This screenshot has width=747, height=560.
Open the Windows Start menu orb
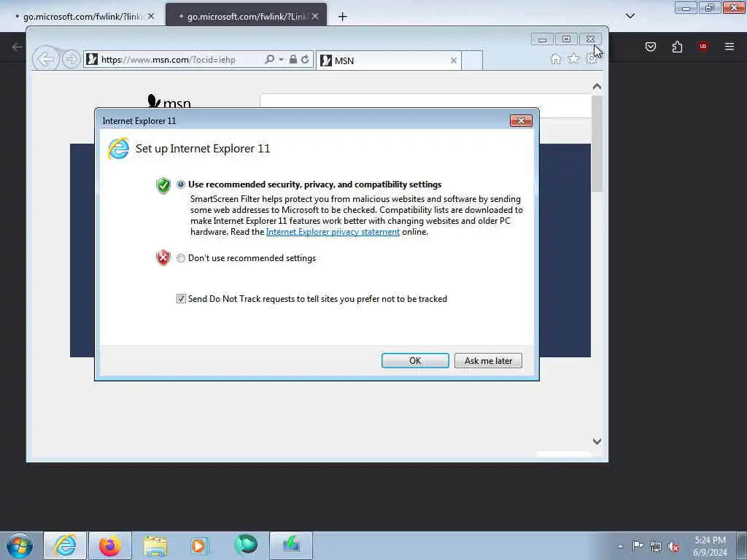click(20, 545)
